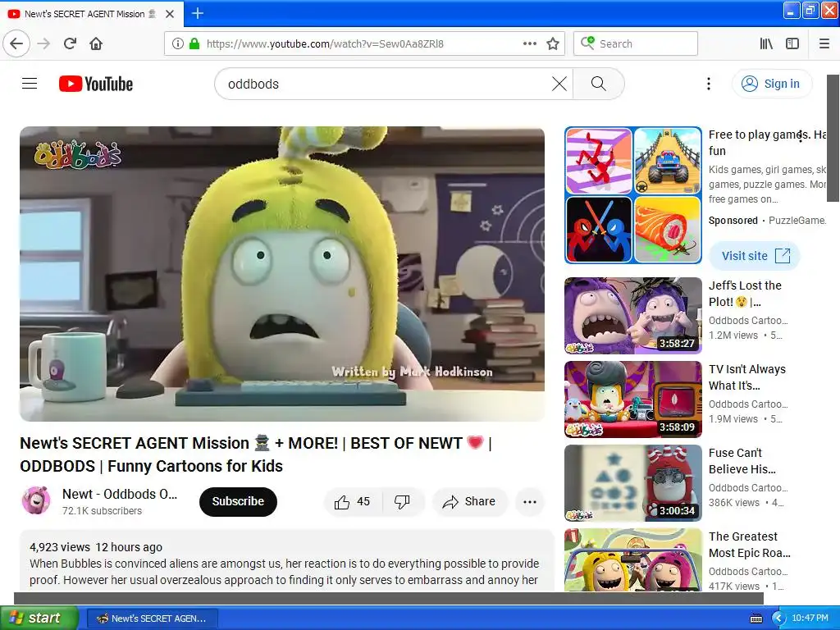Open the Firefox Library icon
This screenshot has width=840, height=630.
pos(766,43)
